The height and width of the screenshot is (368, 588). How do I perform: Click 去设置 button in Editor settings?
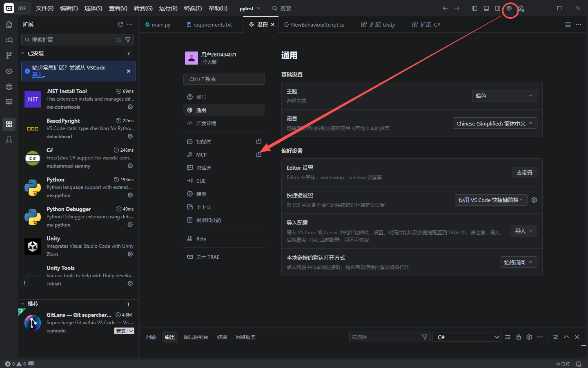coord(524,172)
